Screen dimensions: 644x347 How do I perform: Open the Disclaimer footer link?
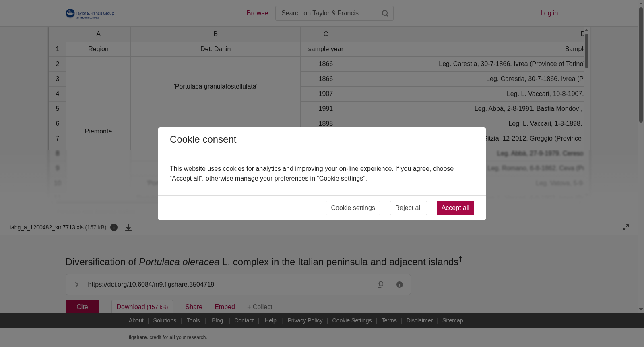click(x=419, y=320)
